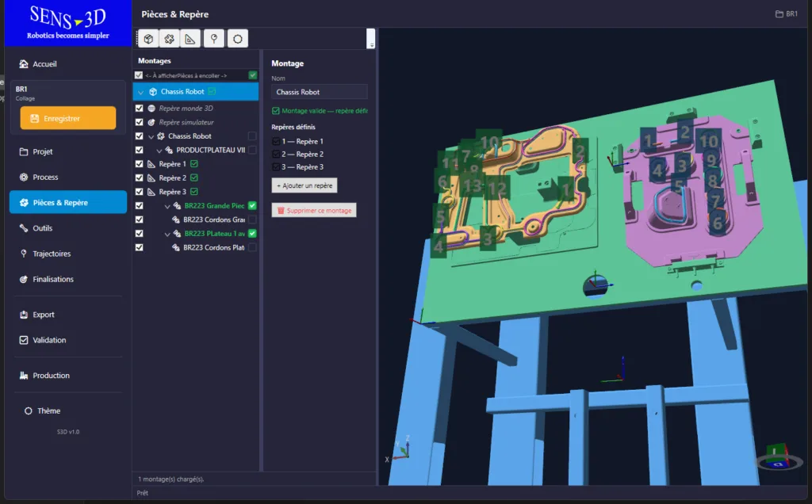Click the 'Prêt' status bar text
Viewport: 812px width, 504px height.
143,493
